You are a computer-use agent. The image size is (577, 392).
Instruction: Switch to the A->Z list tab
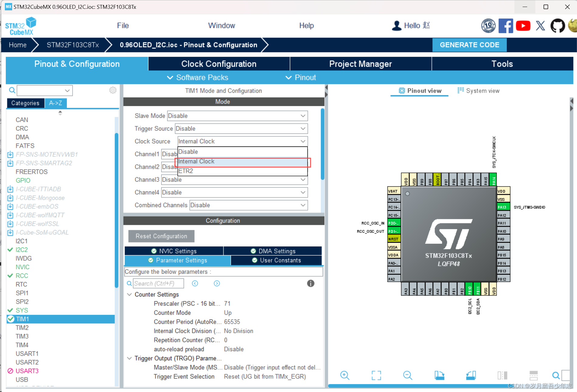[x=56, y=103]
